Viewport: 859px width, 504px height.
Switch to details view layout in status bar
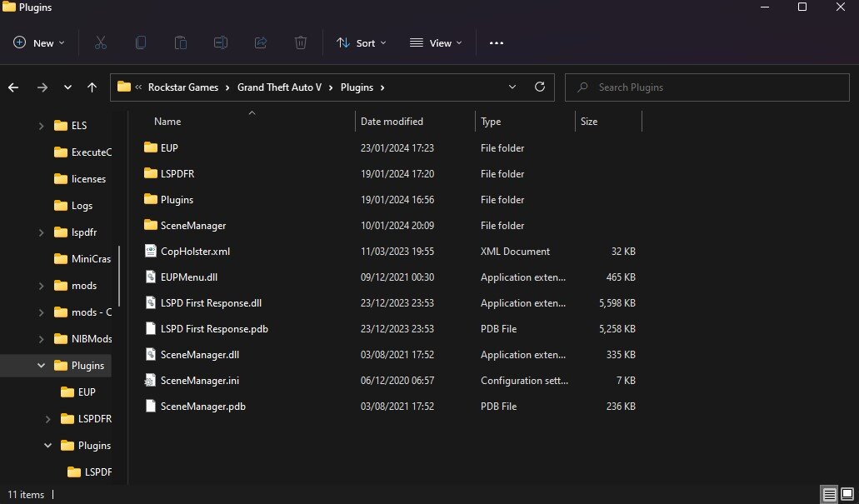[x=830, y=494]
